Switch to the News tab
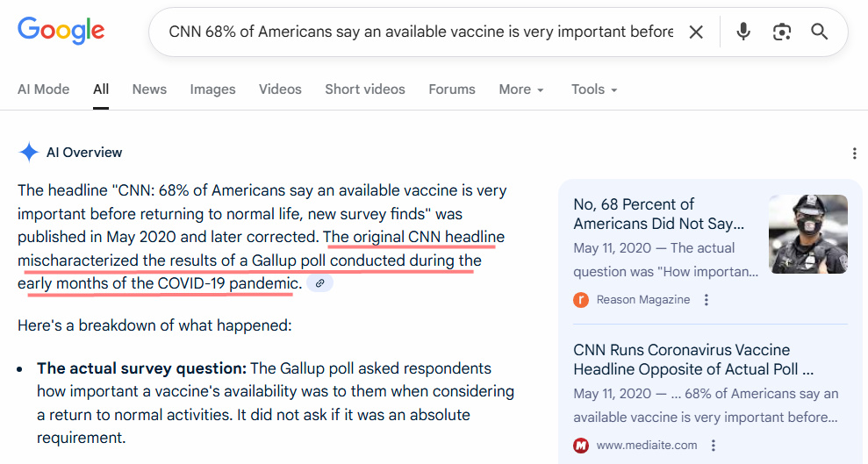Viewport: 868px width, 464px height. [x=149, y=89]
